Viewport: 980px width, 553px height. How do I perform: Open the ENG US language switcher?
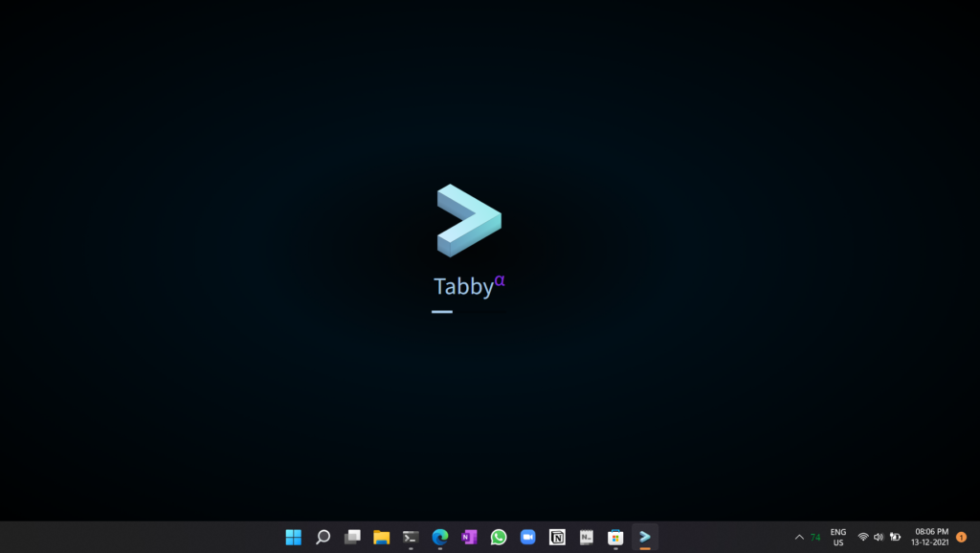pyautogui.click(x=838, y=537)
